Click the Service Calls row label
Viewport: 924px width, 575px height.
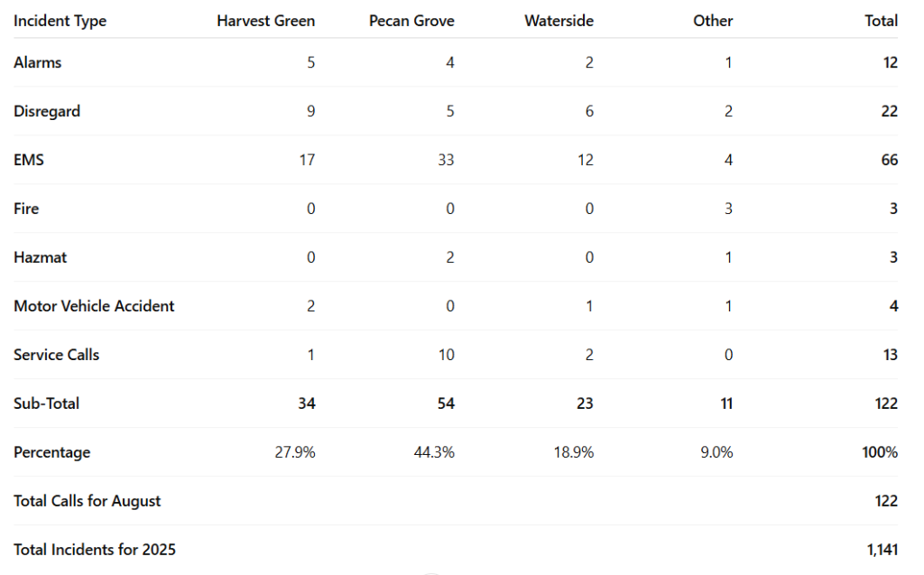click(x=57, y=355)
